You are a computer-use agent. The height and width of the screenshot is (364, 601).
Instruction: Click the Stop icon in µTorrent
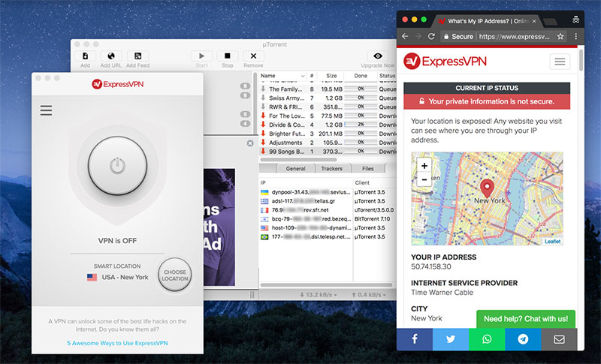point(228,56)
